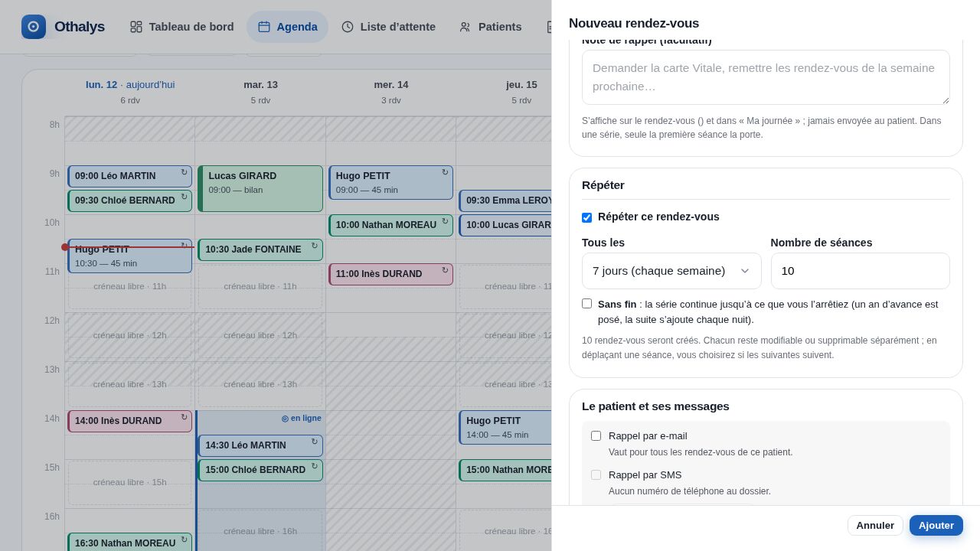Click créneau libre 13h on Tuesday
980x551 pixels.
click(260, 385)
